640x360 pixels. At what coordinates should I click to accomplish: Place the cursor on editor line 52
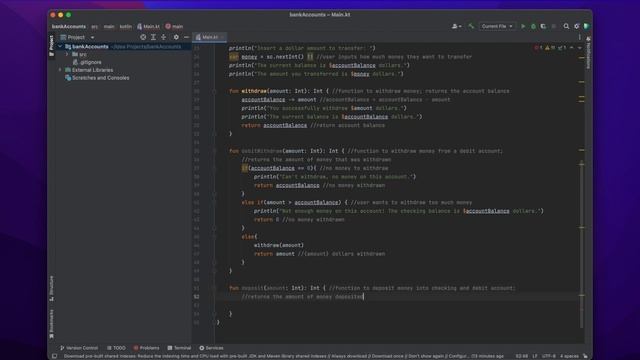398,297
